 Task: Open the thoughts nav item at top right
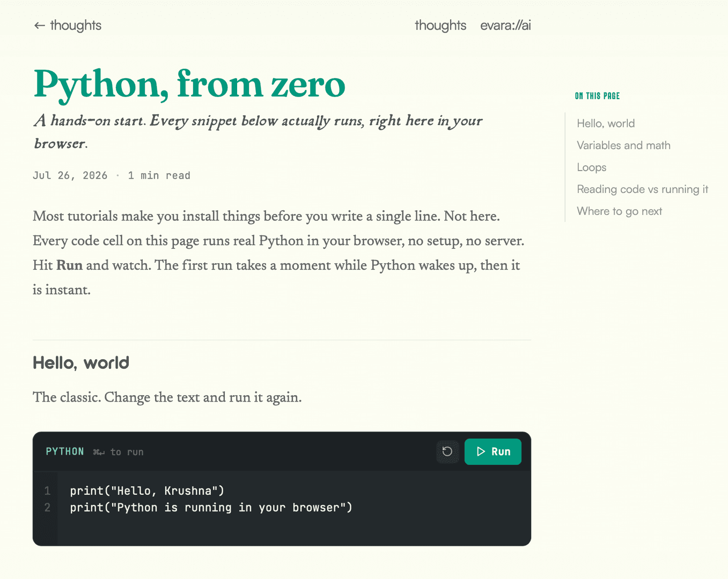[440, 25]
